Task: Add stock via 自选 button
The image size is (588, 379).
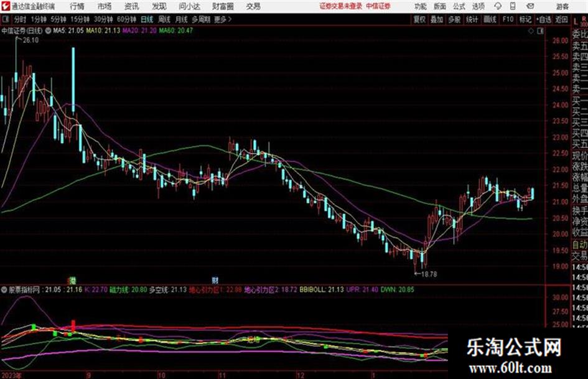Action: coord(544,19)
